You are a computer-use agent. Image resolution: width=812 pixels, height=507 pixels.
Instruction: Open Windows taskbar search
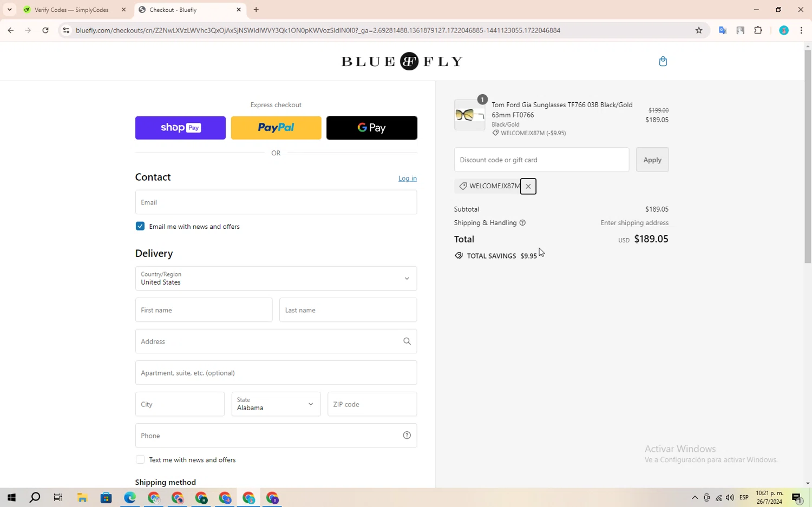[x=35, y=498]
